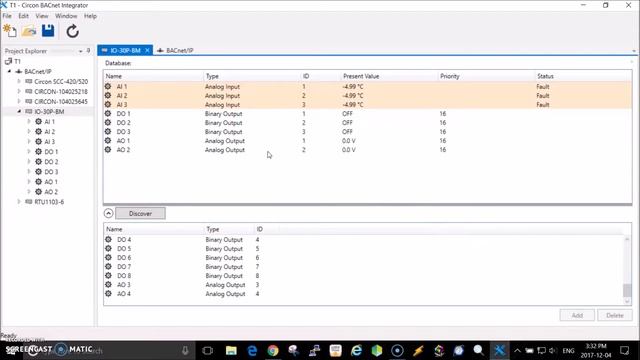Click gear icon of DO 7 discovered row

108,267
